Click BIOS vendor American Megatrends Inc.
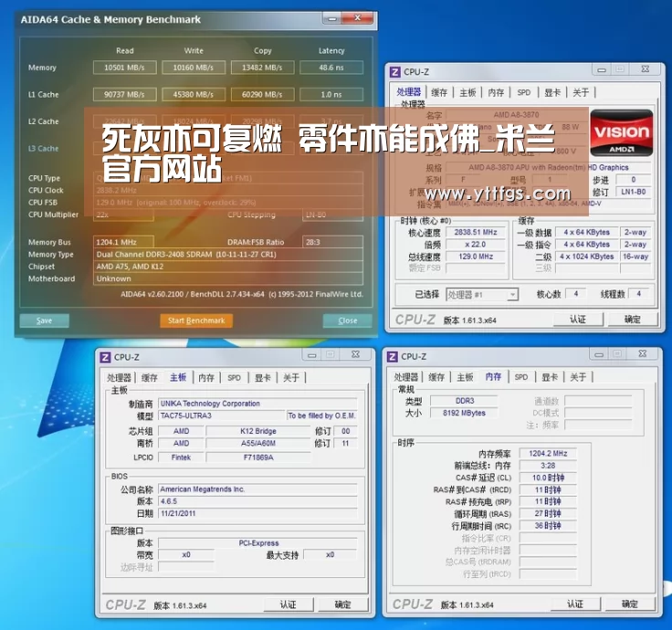This screenshot has width=672, height=630. coord(257,489)
